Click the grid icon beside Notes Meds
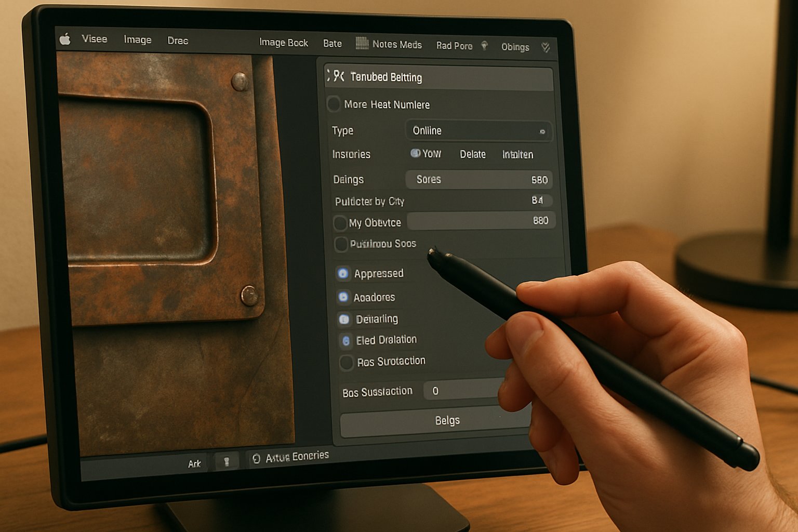The height and width of the screenshot is (532, 798). (x=362, y=44)
